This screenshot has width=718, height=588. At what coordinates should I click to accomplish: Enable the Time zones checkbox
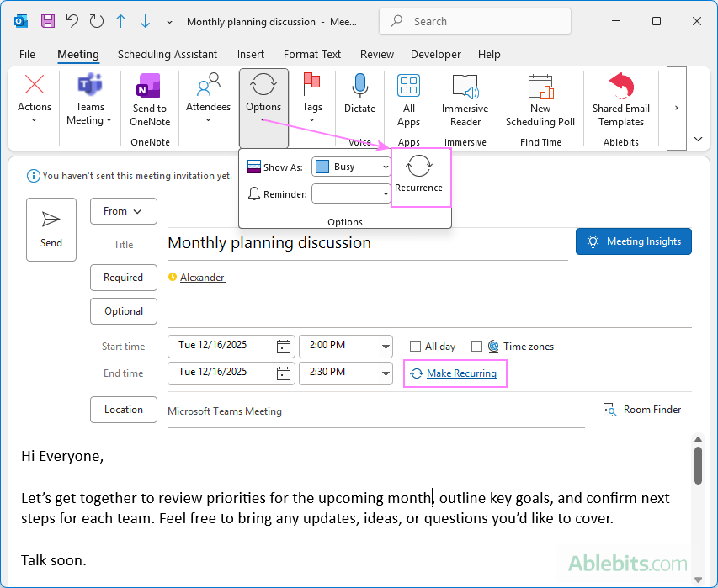pos(477,346)
